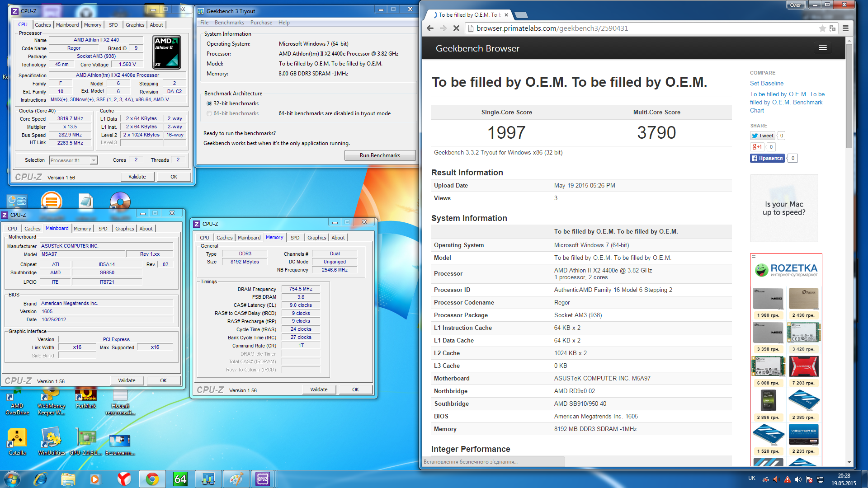Open the Chrome menu (three lines)
Image resolution: width=868 pixels, height=488 pixels.
point(845,28)
